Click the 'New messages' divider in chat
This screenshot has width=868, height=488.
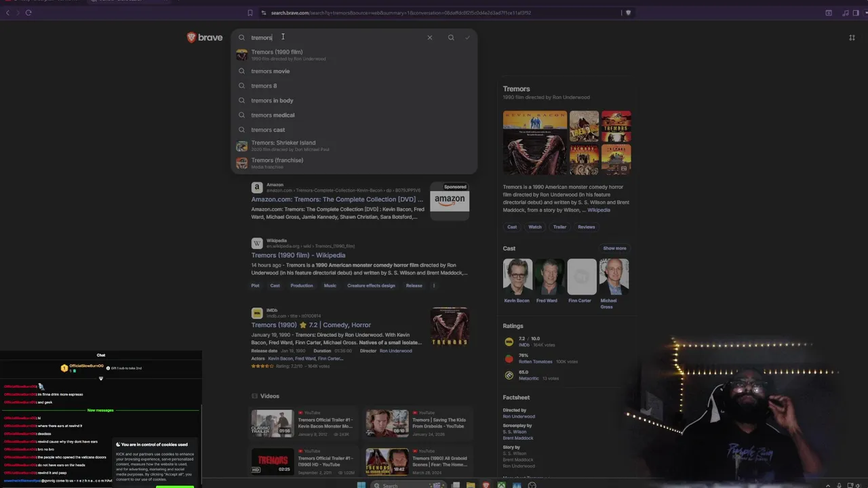pyautogui.click(x=100, y=410)
